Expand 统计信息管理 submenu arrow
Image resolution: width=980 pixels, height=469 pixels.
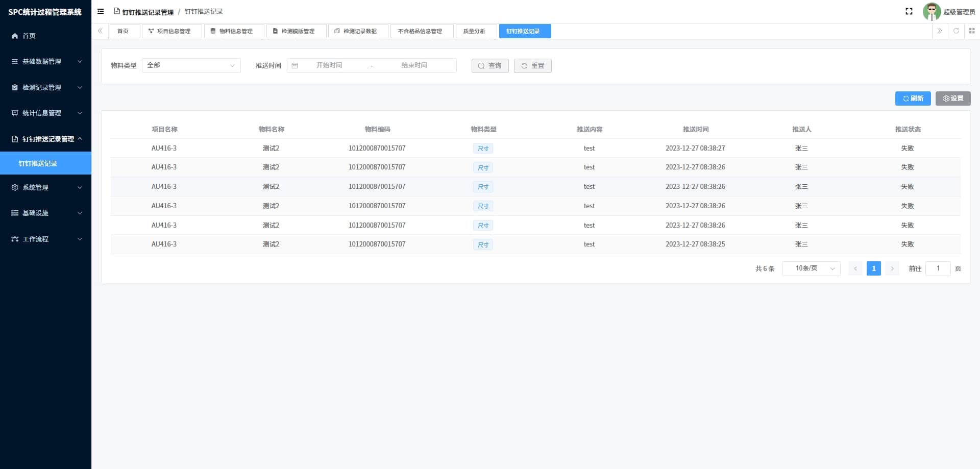click(80, 113)
